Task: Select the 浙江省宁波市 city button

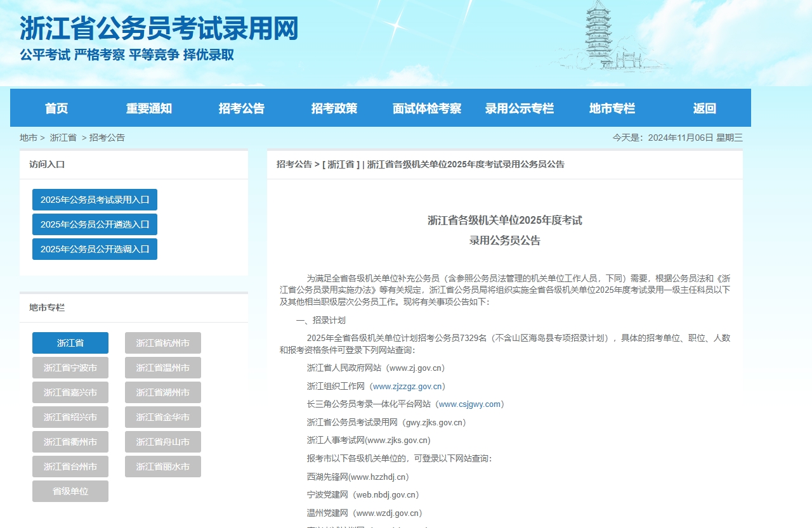Action: coord(70,368)
